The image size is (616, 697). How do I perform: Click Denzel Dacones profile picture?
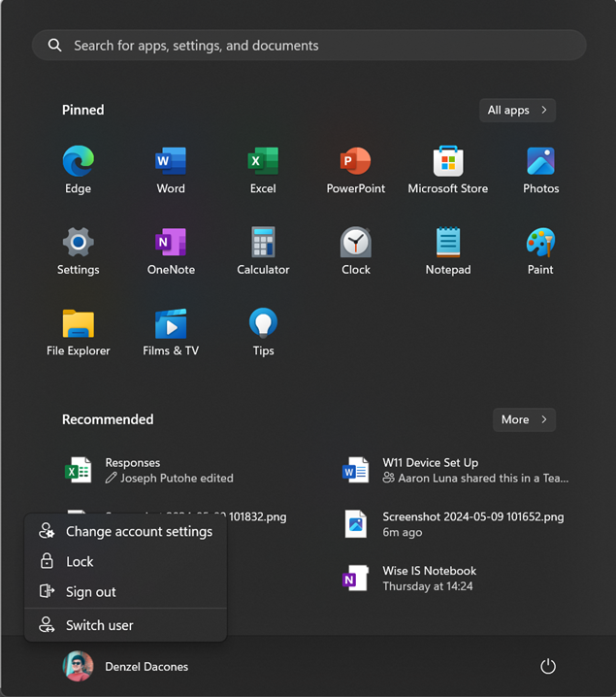coord(79,666)
